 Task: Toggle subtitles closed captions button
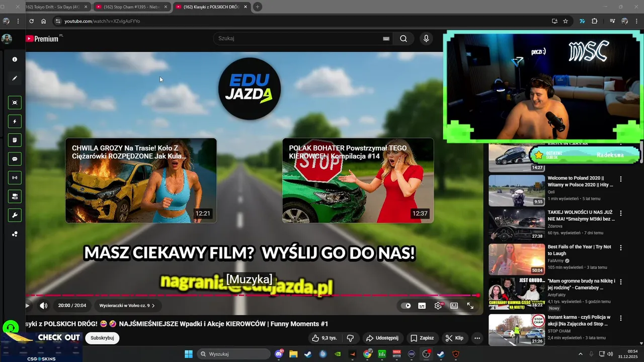pos(422,305)
